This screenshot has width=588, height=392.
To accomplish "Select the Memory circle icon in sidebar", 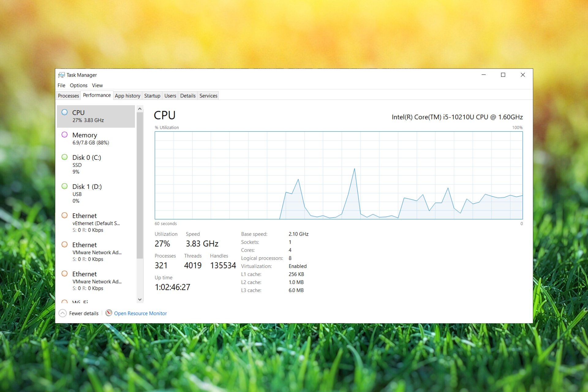I will pyautogui.click(x=65, y=134).
